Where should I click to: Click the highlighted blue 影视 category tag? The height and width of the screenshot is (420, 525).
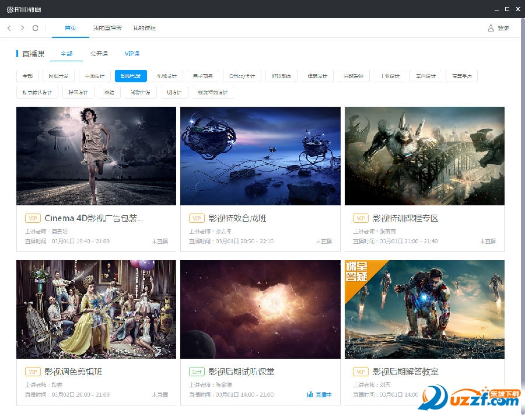(x=131, y=76)
